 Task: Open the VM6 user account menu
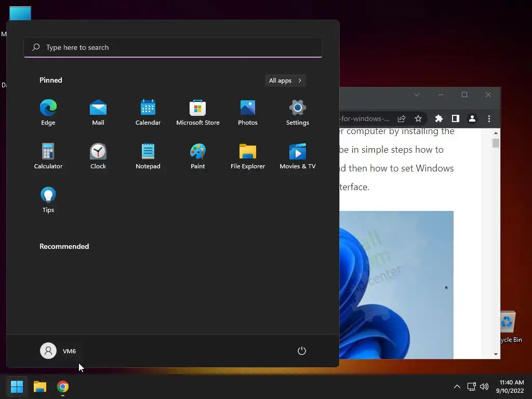(x=58, y=351)
